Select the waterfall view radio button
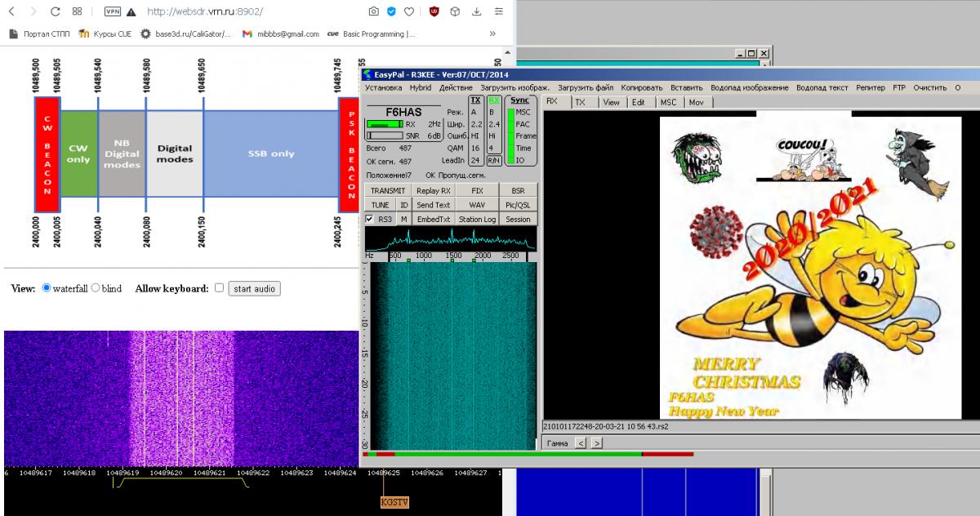Screen dimensions: 980x516 tap(47, 288)
